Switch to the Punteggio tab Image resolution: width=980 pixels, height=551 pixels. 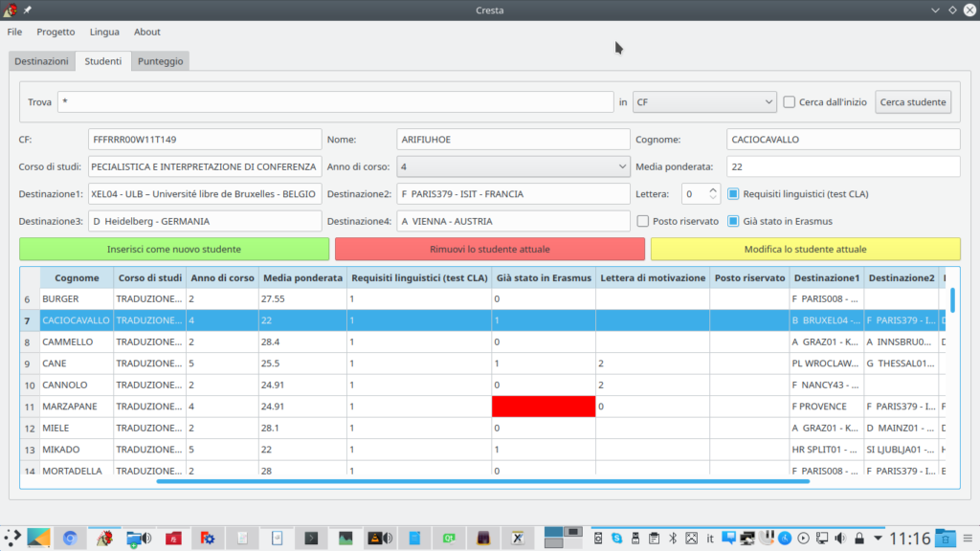tap(161, 61)
